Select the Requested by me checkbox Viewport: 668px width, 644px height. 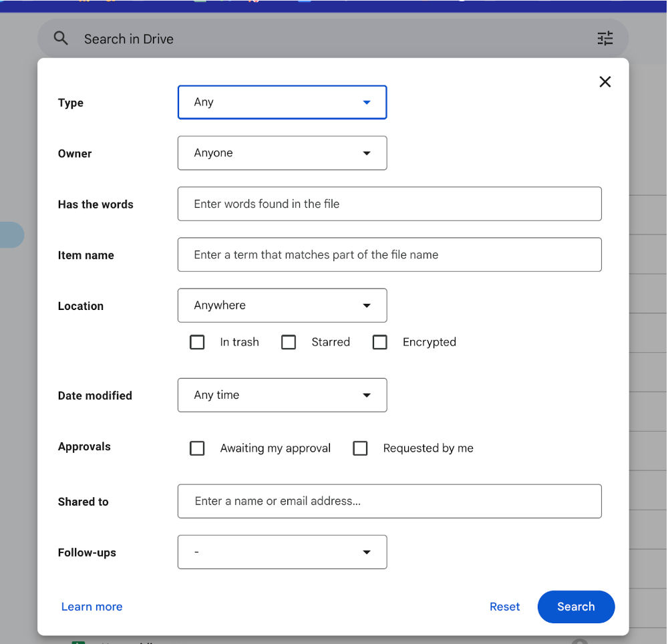point(360,448)
